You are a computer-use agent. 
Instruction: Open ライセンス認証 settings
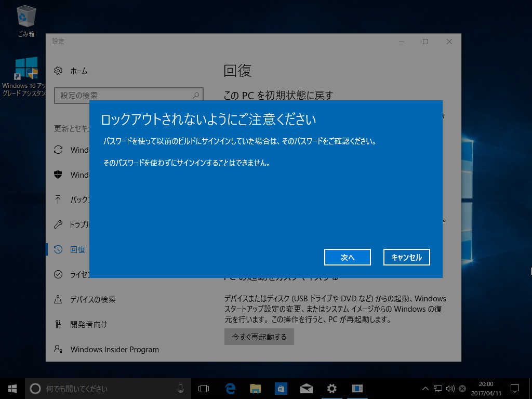78,274
